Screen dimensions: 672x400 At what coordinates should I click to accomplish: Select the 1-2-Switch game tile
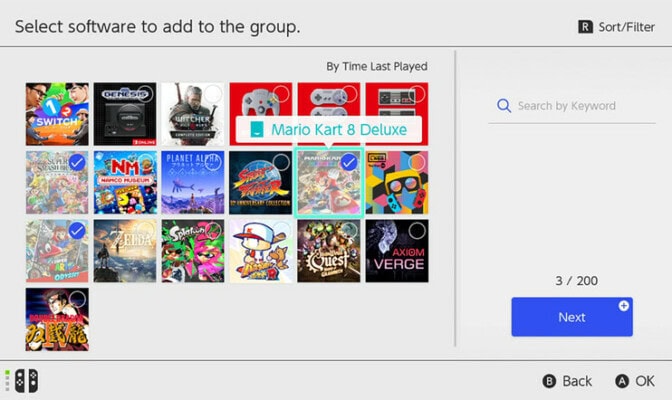(x=57, y=114)
